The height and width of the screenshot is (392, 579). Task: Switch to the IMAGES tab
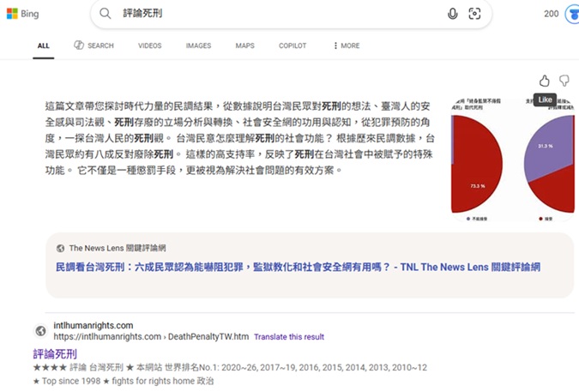pyautogui.click(x=198, y=45)
